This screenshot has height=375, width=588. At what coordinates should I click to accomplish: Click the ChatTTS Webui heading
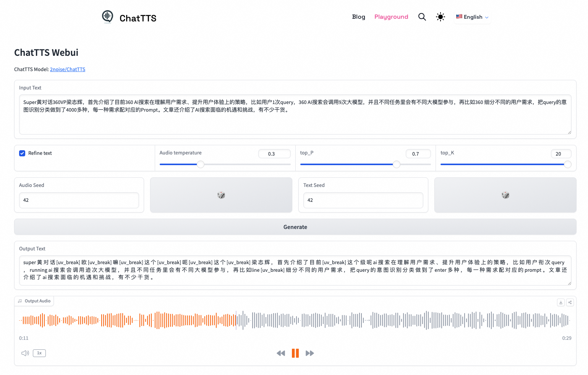coord(46,52)
